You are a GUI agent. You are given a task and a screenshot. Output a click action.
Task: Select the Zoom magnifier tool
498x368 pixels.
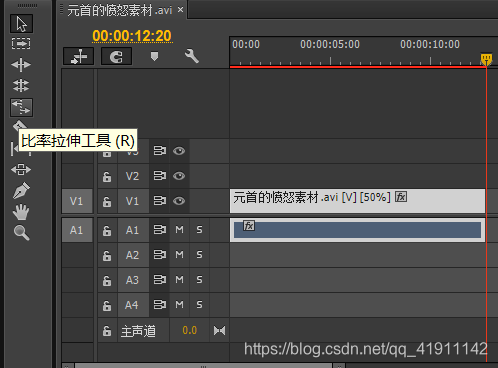(21, 233)
